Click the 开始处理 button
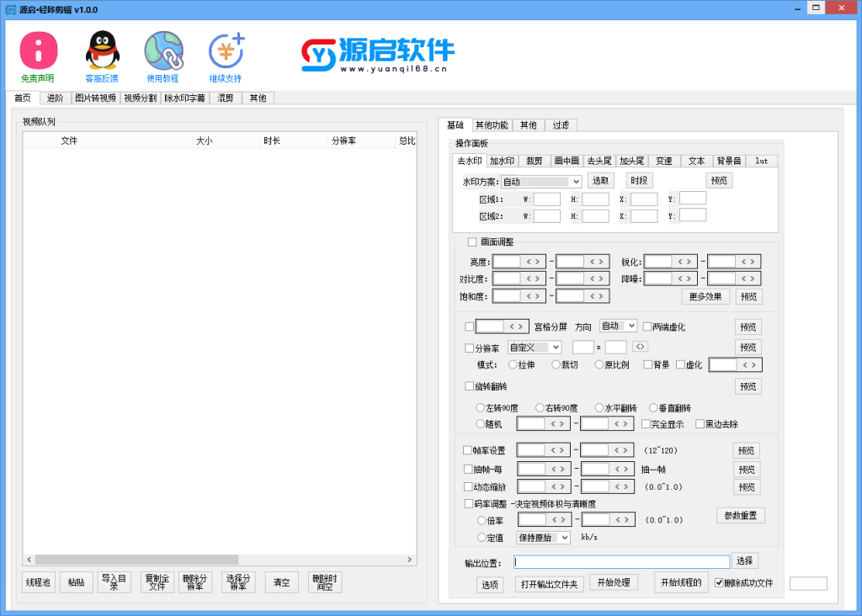This screenshot has width=862, height=616. (x=613, y=582)
